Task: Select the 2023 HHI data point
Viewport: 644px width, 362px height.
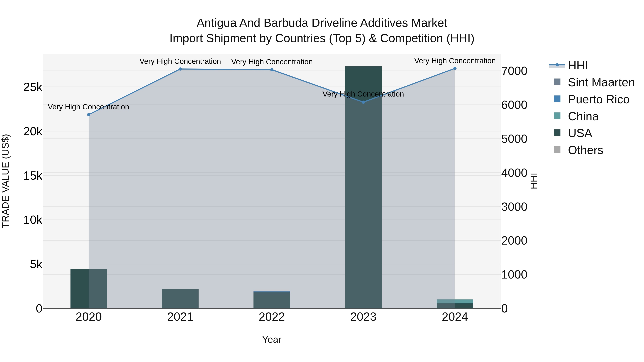Action: tap(363, 102)
